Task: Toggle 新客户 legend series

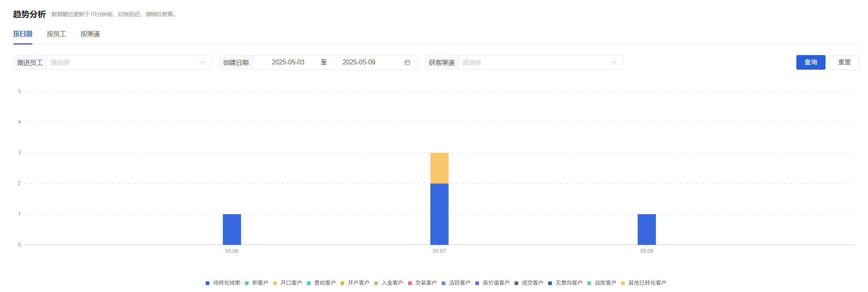Action: 256,283
